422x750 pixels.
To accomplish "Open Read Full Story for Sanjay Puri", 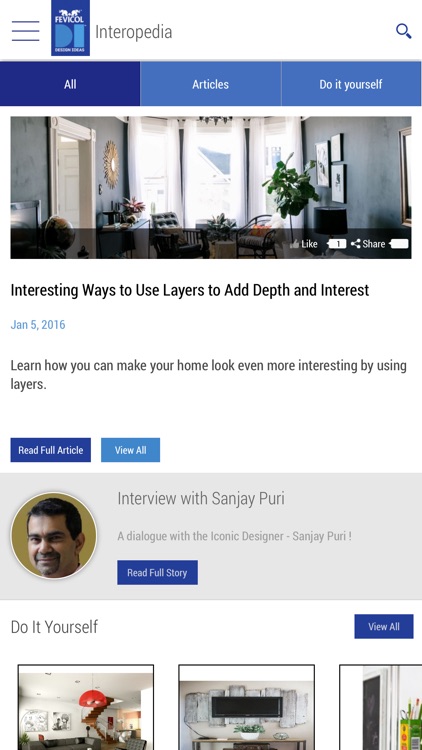I will [x=157, y=573].
